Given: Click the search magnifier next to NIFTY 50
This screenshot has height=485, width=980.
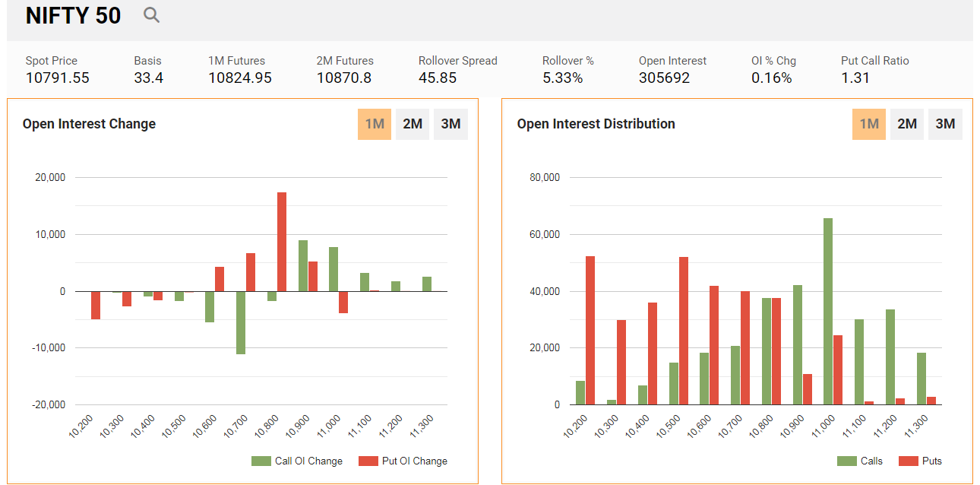Looking at the screenshot, I should (x=152, y=15).
